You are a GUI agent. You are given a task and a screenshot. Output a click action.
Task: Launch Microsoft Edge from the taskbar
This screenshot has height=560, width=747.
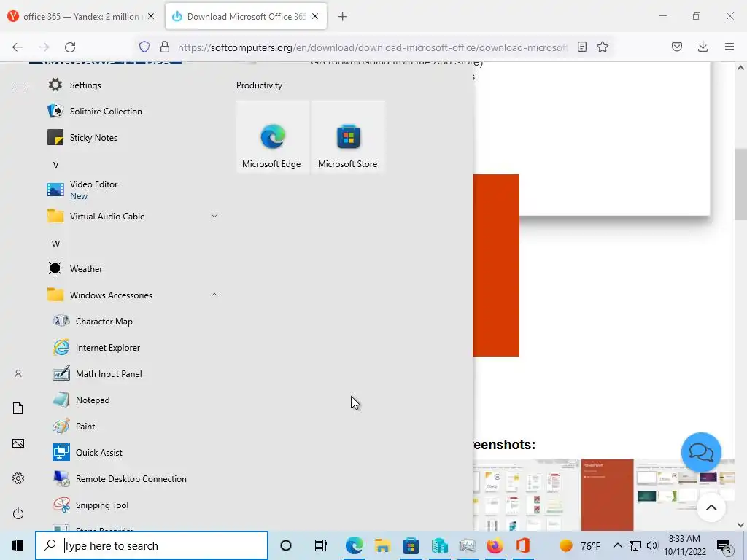[x=355, y=545]
